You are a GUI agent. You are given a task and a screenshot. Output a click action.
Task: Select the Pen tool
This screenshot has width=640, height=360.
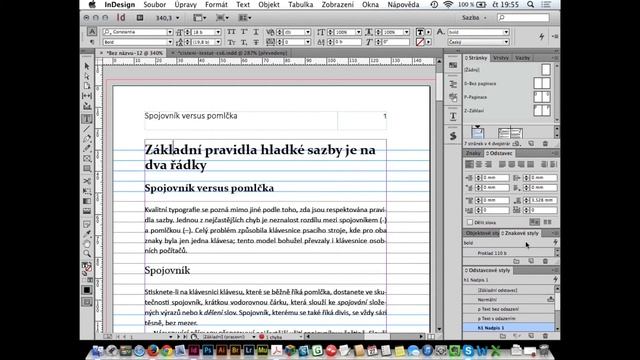click(x=87, y=139)
